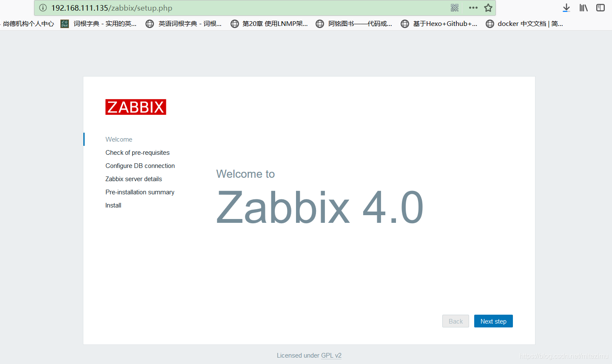
Task: Click the disabled Back button
Action: pyautogui.click(x=455, y=321)
